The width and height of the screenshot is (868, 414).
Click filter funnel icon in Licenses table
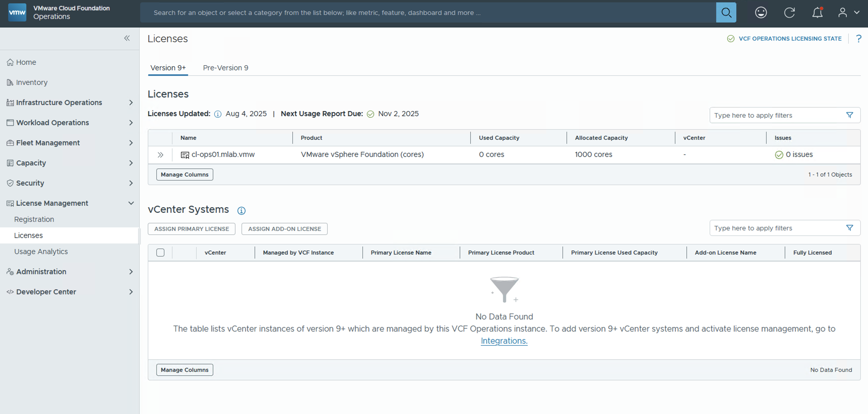[x=849, y=115]
